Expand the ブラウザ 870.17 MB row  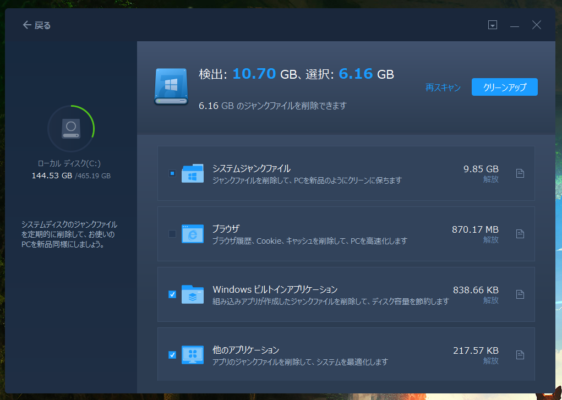coord(346,234)
